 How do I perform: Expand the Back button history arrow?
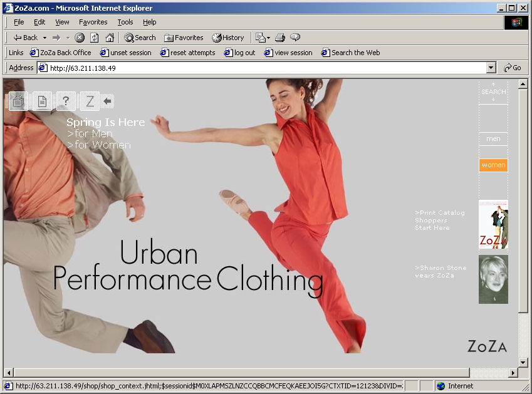(44, 38)
